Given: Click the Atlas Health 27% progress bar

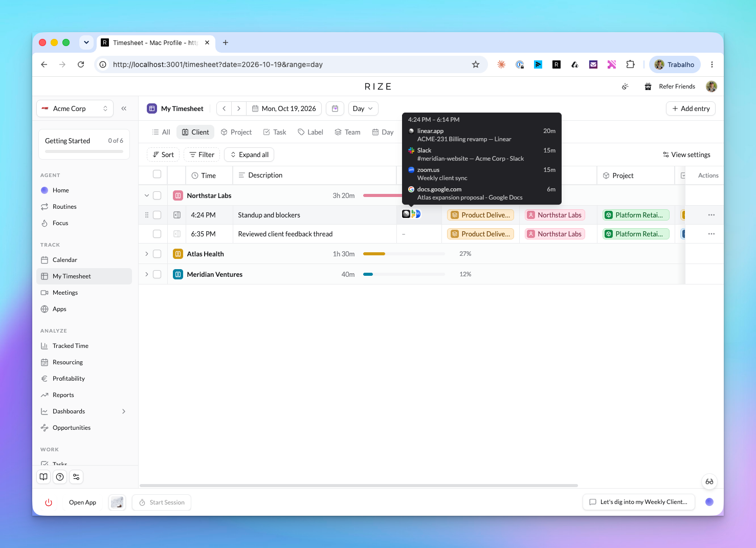Looking at the screenshot, I should coord(404,254).
